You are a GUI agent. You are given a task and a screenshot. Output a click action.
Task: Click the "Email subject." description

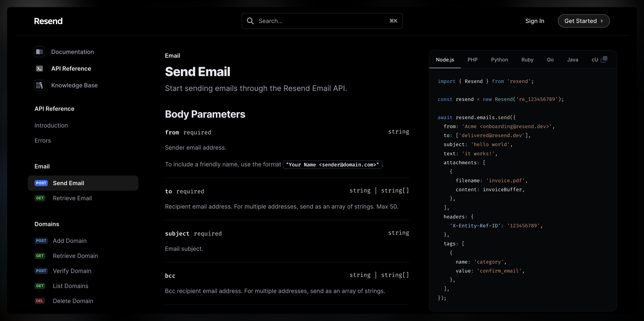[x=184, y=249]
